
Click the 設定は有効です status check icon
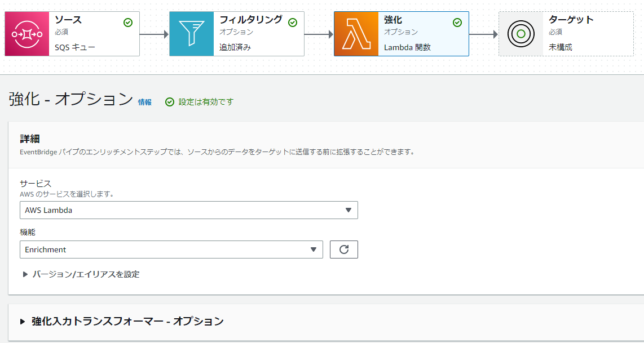coord(170,102)
